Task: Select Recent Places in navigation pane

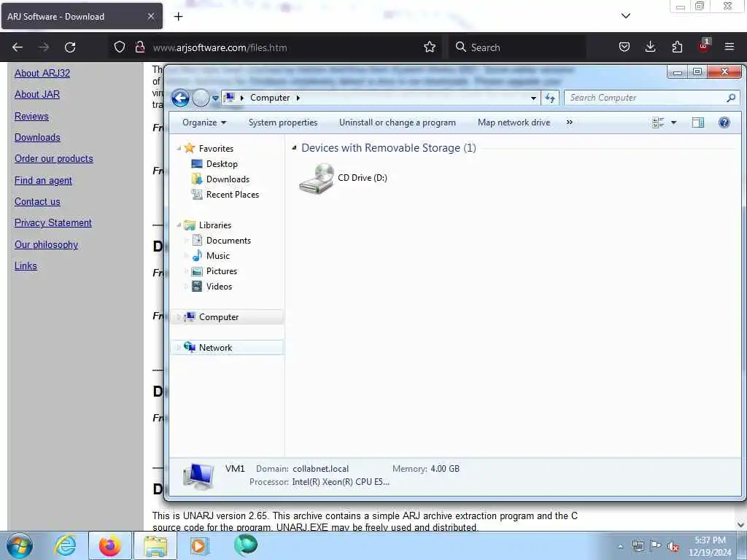Action: coord(233,195)
